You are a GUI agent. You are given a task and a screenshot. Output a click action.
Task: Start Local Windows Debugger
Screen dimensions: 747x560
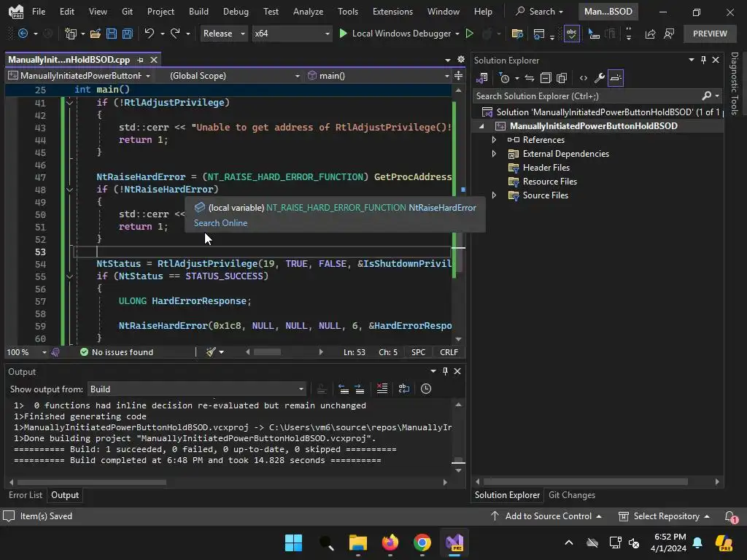(395, 34)
